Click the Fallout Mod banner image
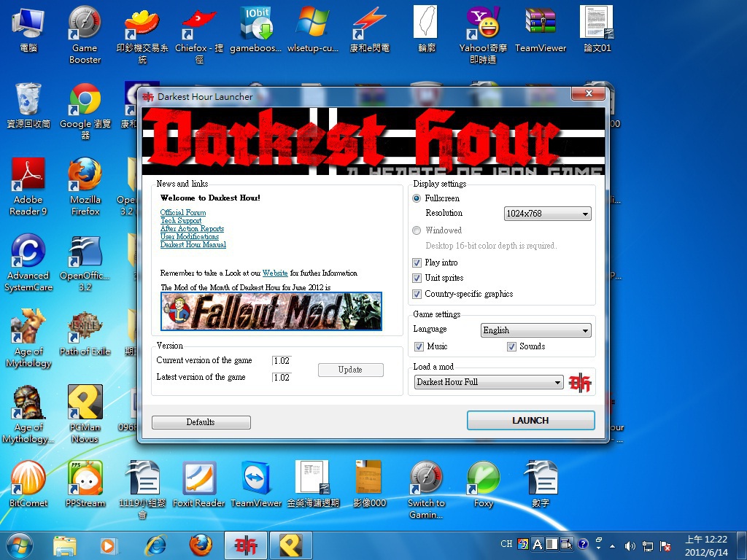Screen dimensions: 747x560 click(x=271, y=311)
